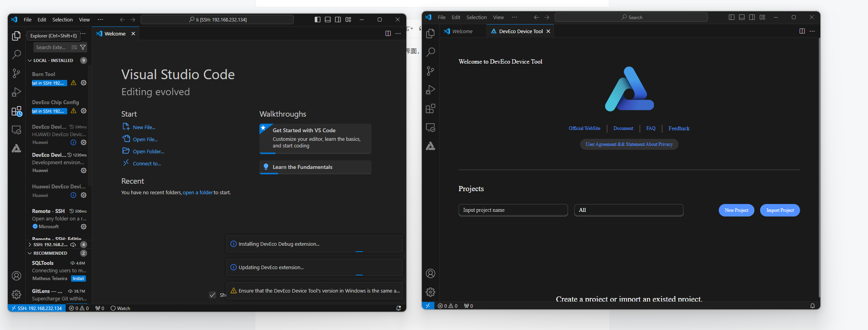Open DevEco icon in left window activity bar
This screenshot has width=868, height=330.
16,149
